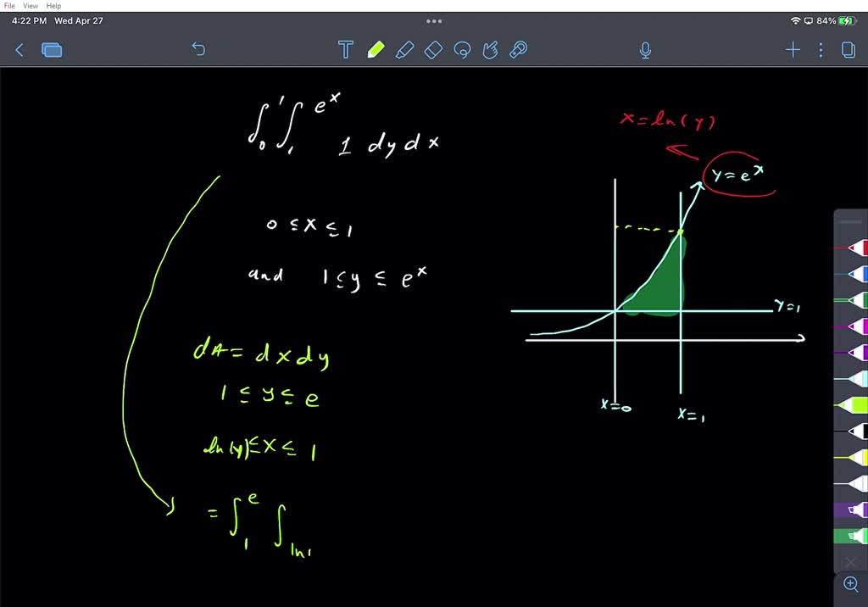Open the tape tool
Viewport: 868px width, 607px height.
pos(518,50)
